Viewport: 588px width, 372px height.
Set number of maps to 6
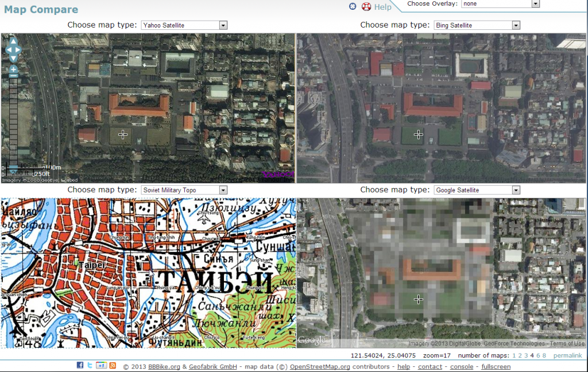tap(538, 355)
